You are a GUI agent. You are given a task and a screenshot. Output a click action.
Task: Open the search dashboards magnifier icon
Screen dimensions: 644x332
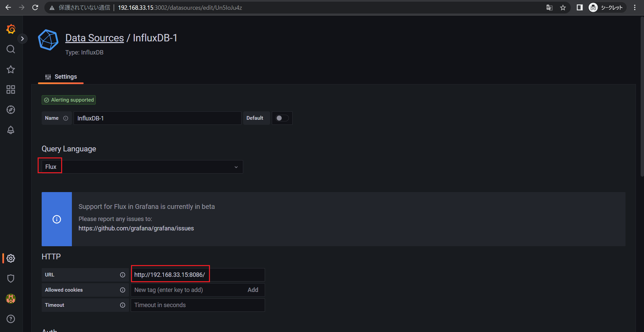(x=11, y=49)
